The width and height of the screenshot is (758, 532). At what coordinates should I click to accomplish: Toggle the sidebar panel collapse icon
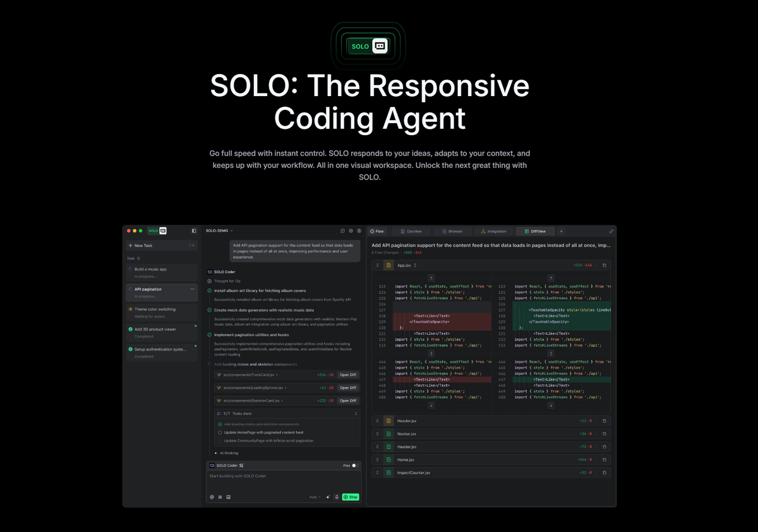(x=194, y=231)
